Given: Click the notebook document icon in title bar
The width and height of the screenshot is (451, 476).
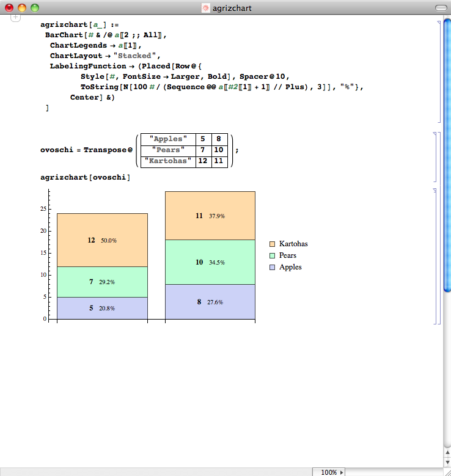Looking at the screenshot, I should click(x=206, y=8).
